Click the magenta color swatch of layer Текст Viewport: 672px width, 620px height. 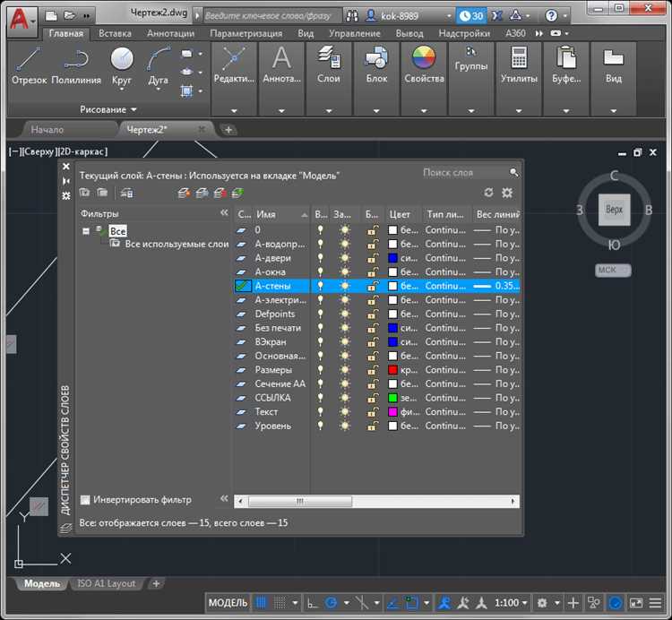(392, 412)
